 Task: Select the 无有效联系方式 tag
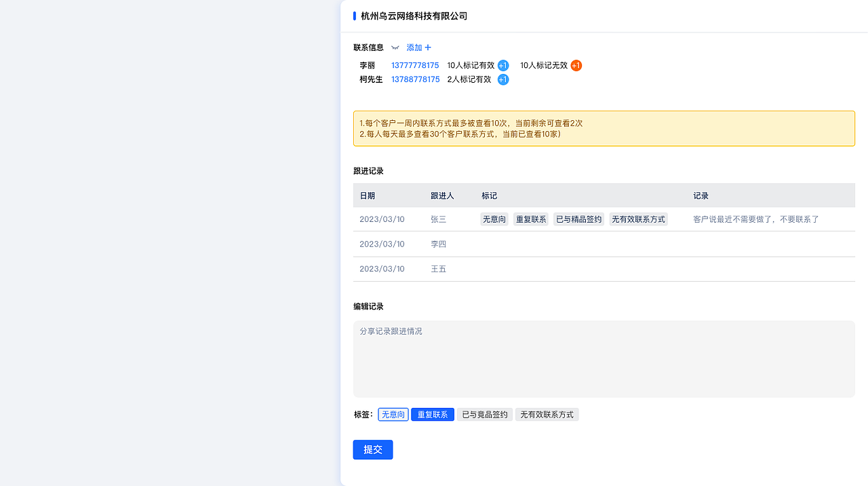(x=547, y=414)
